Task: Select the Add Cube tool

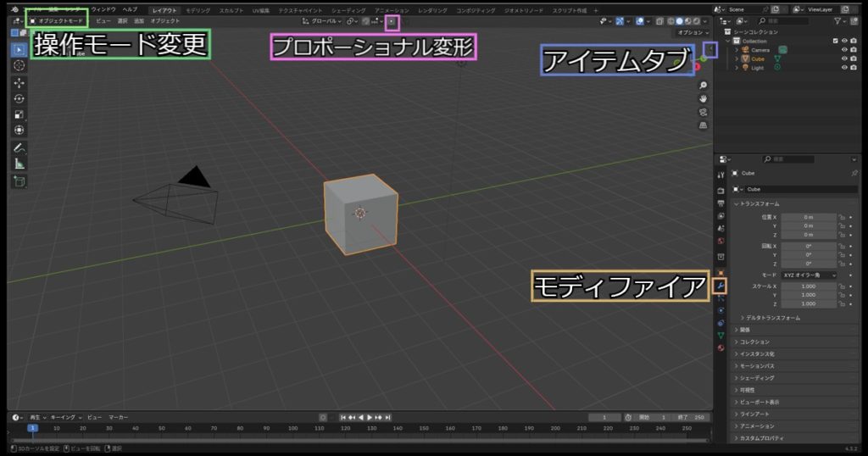Action: 19,181
